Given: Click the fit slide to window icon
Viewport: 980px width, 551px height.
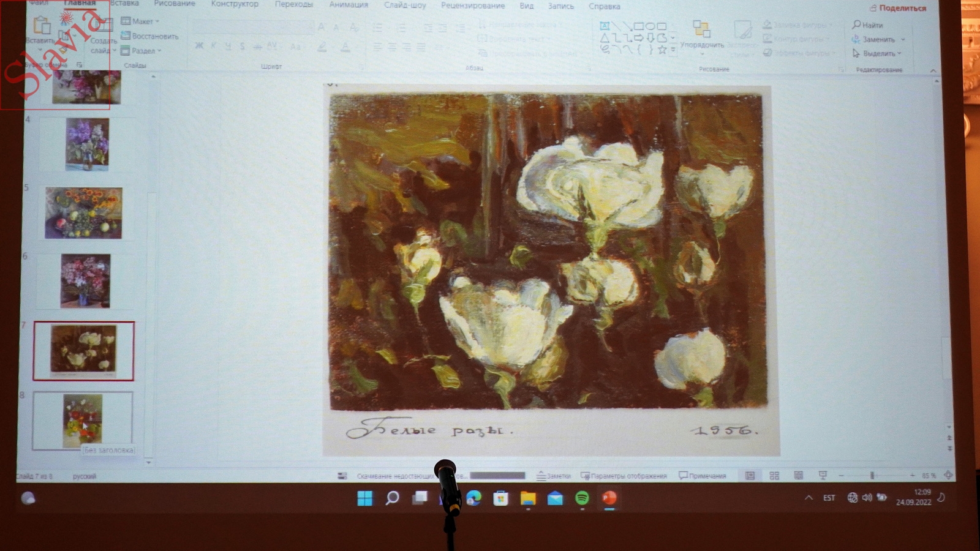Looking at the screenshot, I should [948, 475].
